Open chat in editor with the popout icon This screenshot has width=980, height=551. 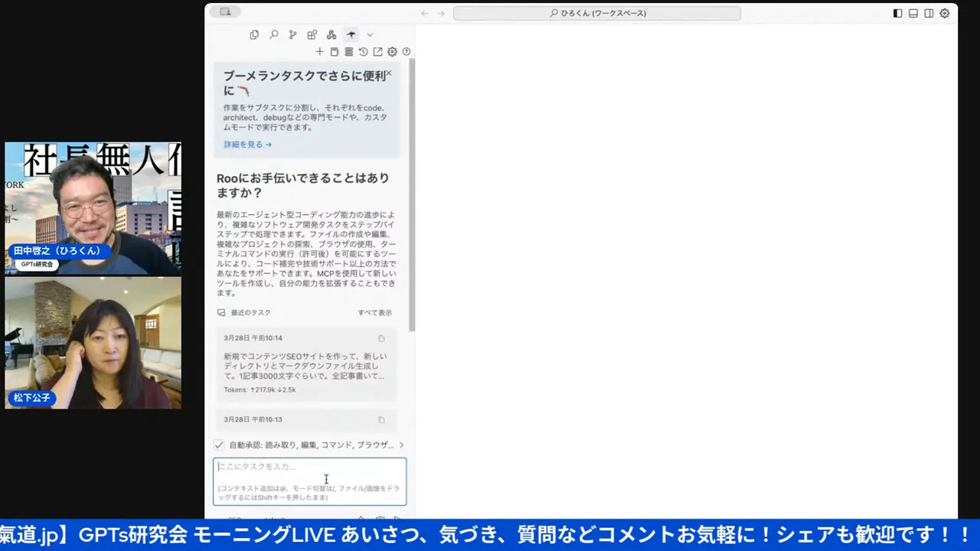click(377, 51)
